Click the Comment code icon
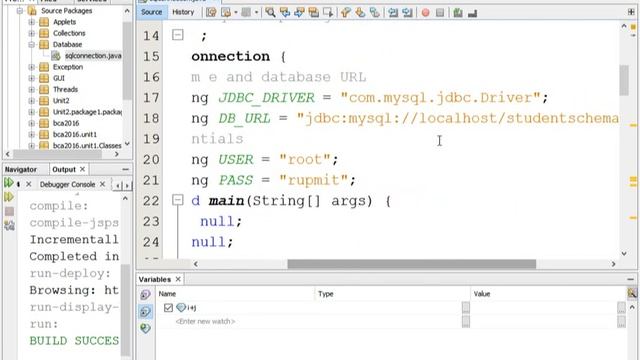640x360 pixels. coord(458,13)
